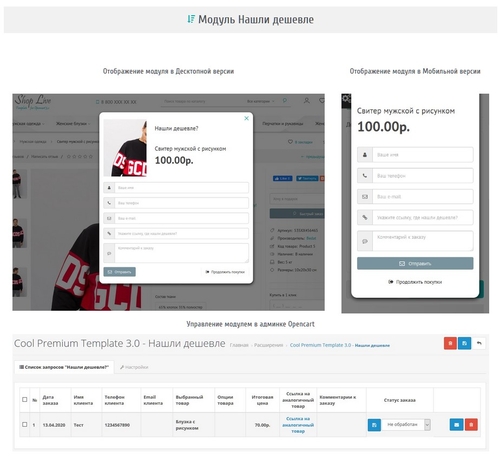Click the blue save icon in admin header

pyautogui.click(x=464, y=343)
